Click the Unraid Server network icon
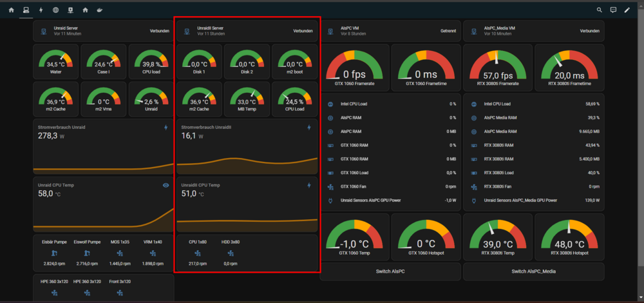Screen dimensions: 644x303 click(44, 31)
